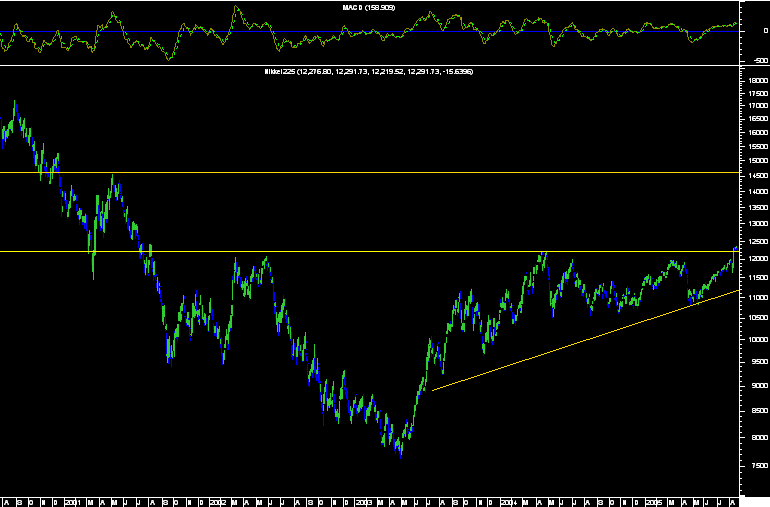Viewport: 770px width, 507px height.
Task: Click the 8500 price axis label
Action: (x=760, y=411)
